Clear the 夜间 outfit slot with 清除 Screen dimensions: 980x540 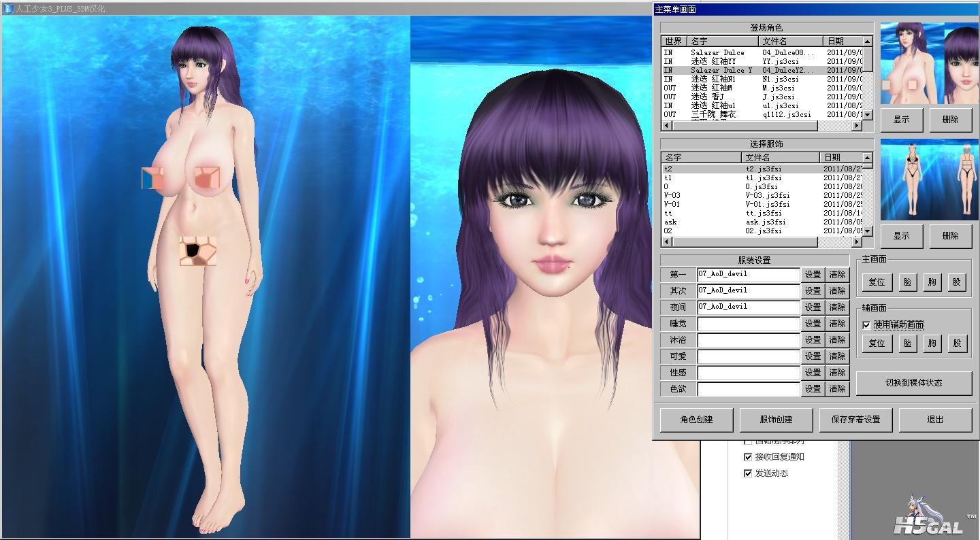point(837,307)
